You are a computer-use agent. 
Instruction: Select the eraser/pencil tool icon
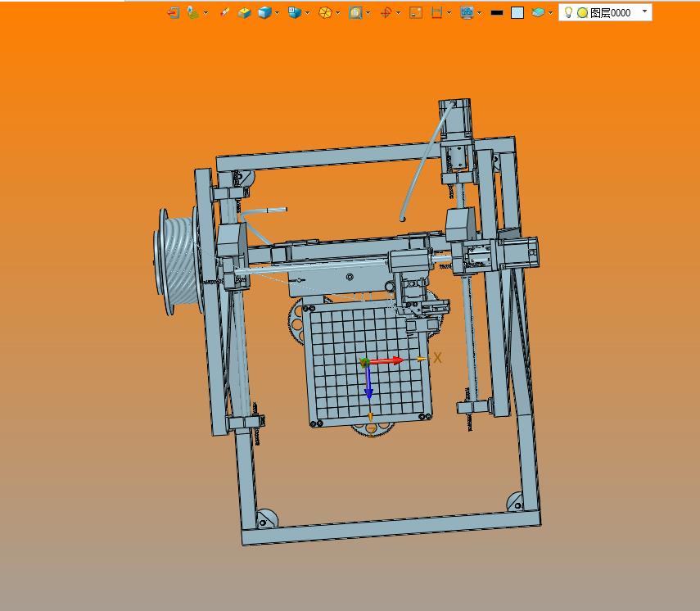[224, 12]
